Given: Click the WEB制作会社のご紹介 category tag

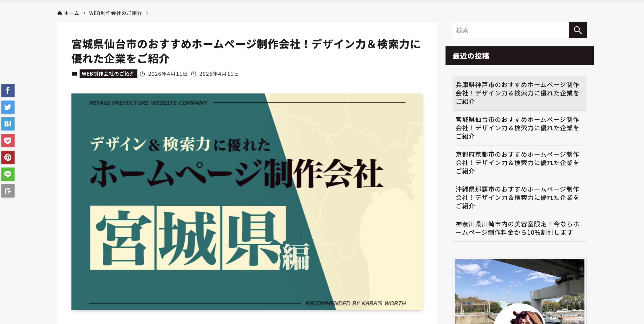Looking at the screenshot, I should 108,74.
